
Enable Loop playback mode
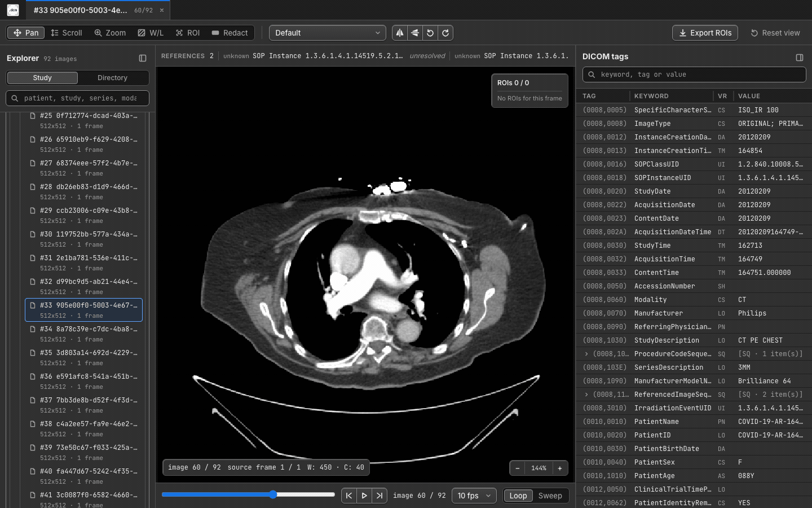518,496
